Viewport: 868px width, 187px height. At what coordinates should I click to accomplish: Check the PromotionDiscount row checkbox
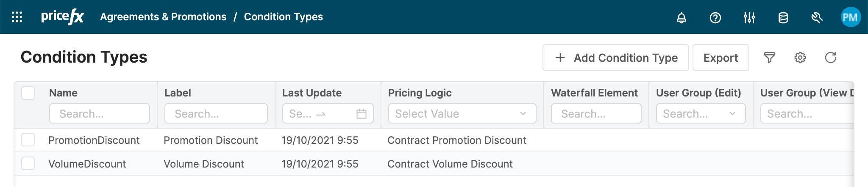click(28, 140)
